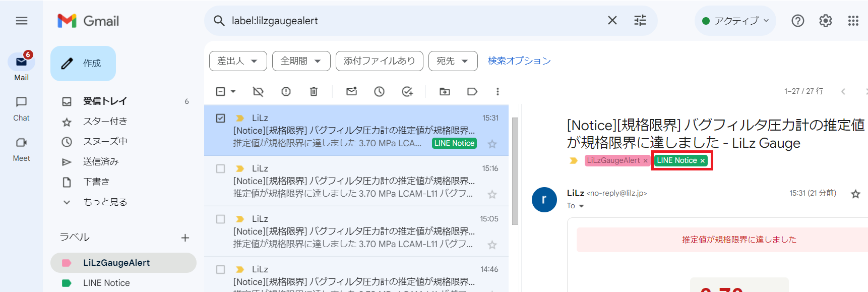
Task: Open the 宛先 filter dropdown
Action: coord(453,61)
